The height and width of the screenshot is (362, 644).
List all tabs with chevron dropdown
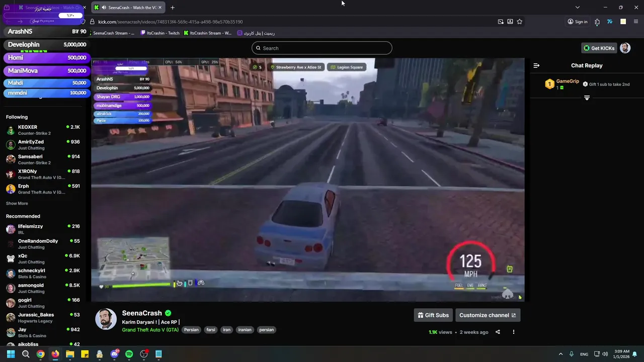coord(578,8)
